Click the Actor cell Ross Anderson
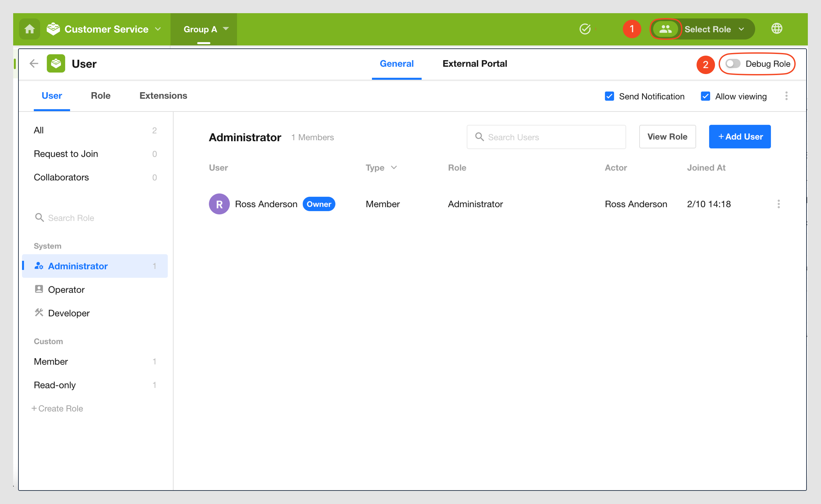This screenshot has height=504, width=821. [x=636, y=204]
